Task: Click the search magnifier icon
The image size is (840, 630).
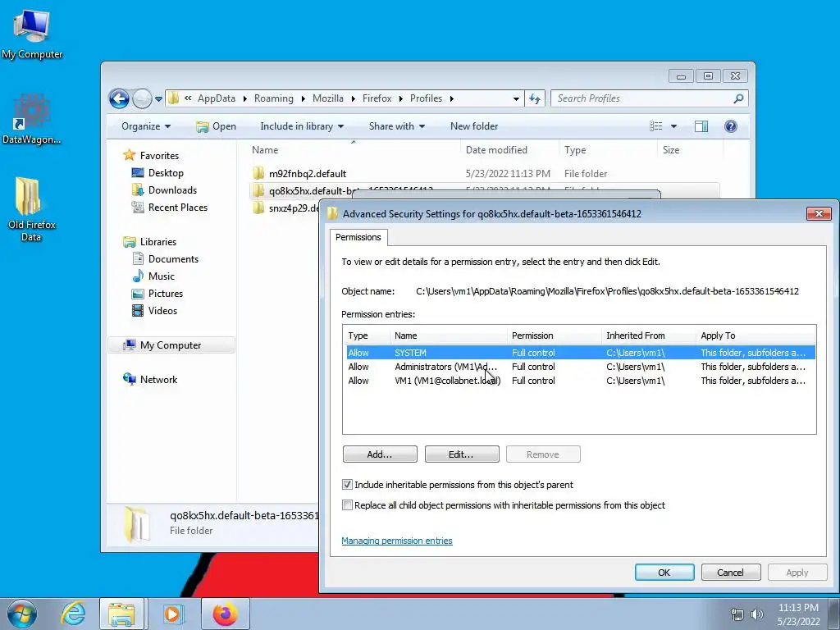Action: coord(738,98)
